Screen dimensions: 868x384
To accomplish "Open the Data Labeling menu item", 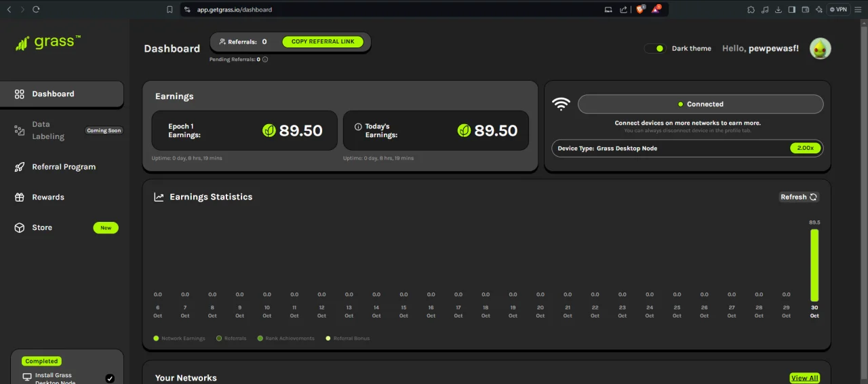I will (x=62, y=130).
